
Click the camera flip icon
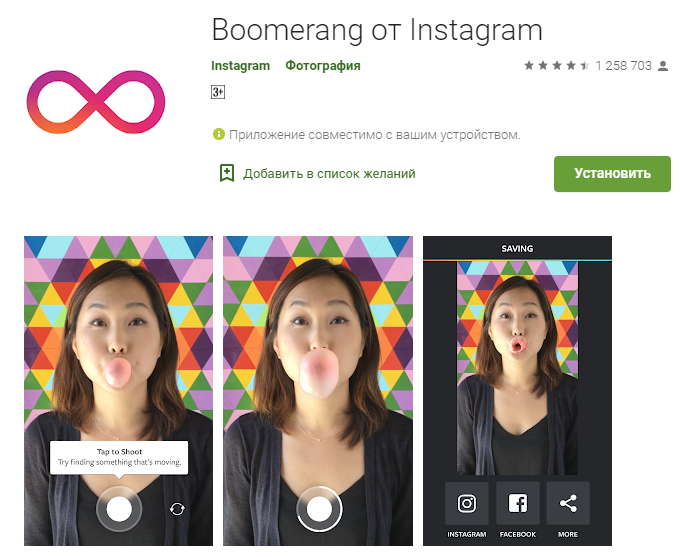coord(177,509)
